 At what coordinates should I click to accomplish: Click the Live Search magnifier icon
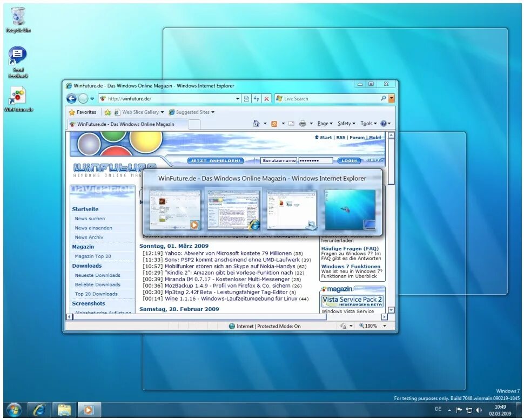coord(383,98)
